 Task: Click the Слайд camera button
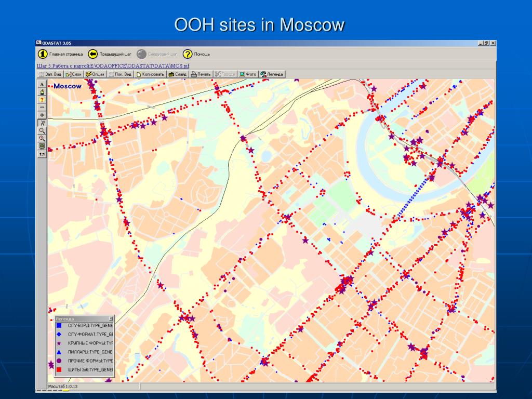coord(178,74)
